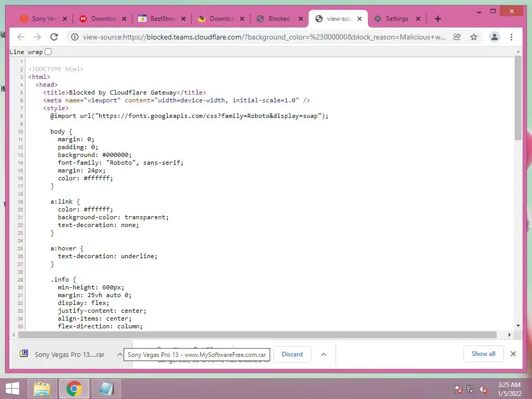Open the Windows Start menu
The width and height of the screenshot is (532, 399).
[x=12, y=389]
